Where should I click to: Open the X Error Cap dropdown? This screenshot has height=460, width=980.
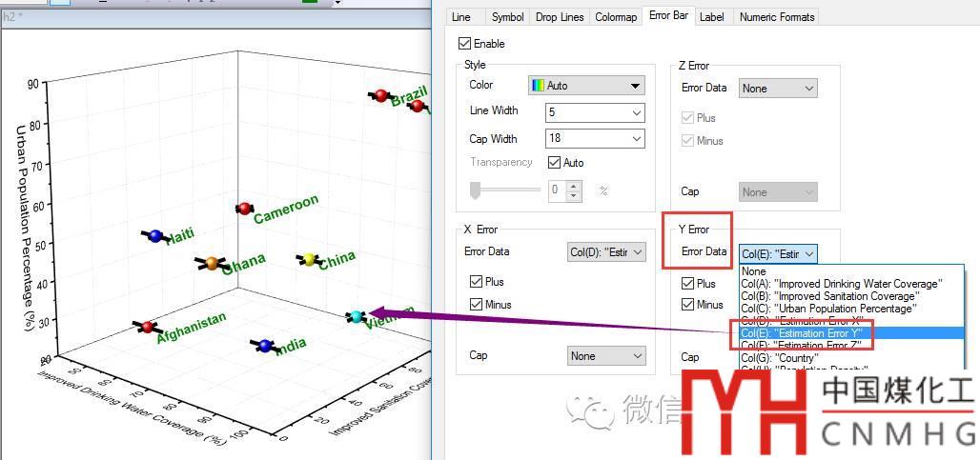point(606,356)
